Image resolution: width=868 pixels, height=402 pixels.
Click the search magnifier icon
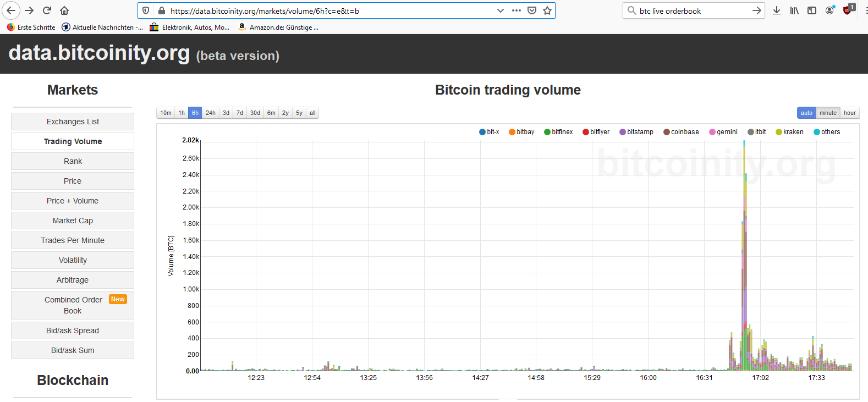pyautogui.click(x=632, y=10)
